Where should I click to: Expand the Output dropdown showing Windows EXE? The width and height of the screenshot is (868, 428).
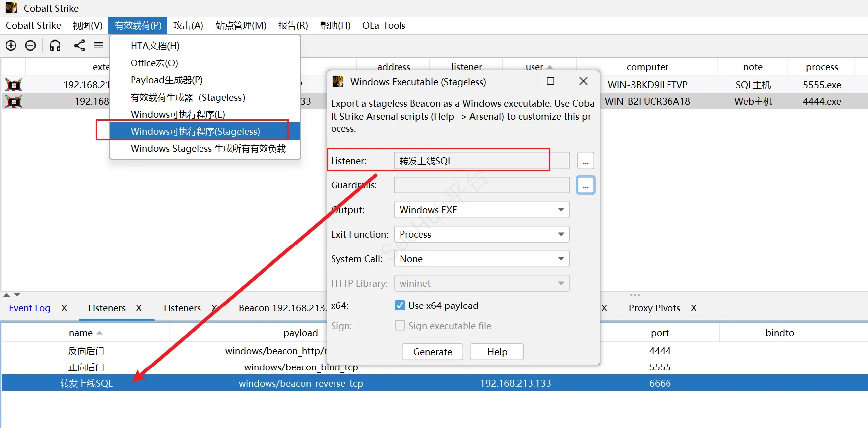pyautogui.click(x=481, y=210)
